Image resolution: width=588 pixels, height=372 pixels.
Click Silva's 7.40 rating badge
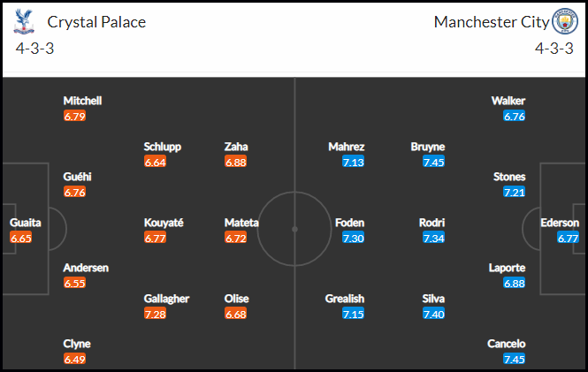pos(433,314)
